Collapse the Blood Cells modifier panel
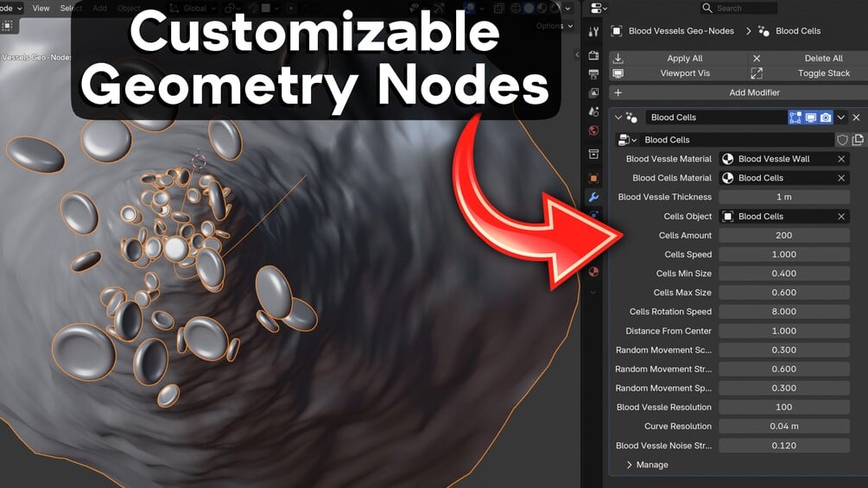This screenshot has height=488, width=868. 618,117
